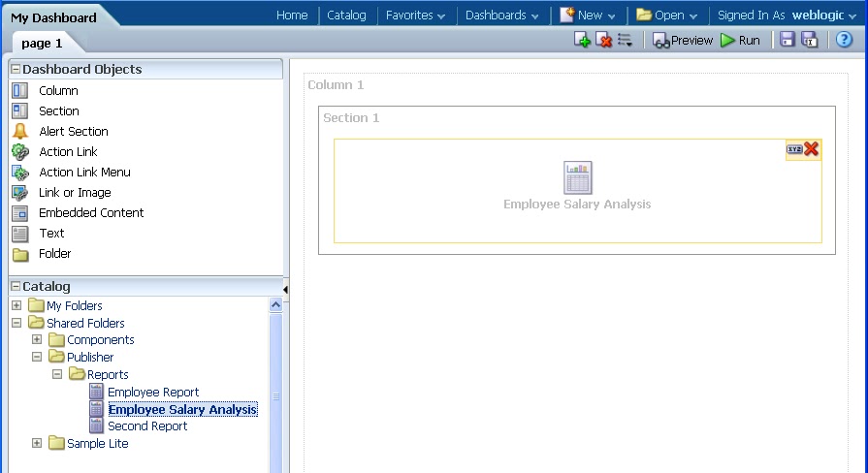Click the Save Dashboard As icon

pyautogui.click(x=809, y=40)
